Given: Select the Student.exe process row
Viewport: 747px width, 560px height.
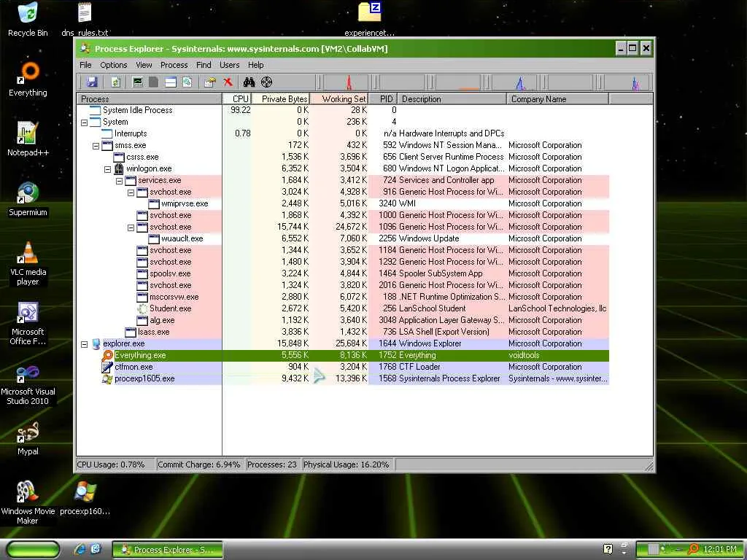Looking at the screenshot, I should point(343,308).
